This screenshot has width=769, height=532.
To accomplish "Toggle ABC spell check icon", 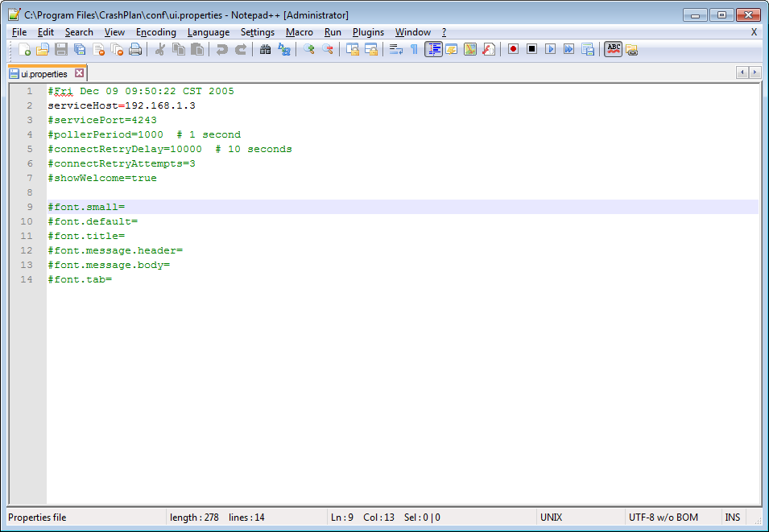I will (613, 49).
